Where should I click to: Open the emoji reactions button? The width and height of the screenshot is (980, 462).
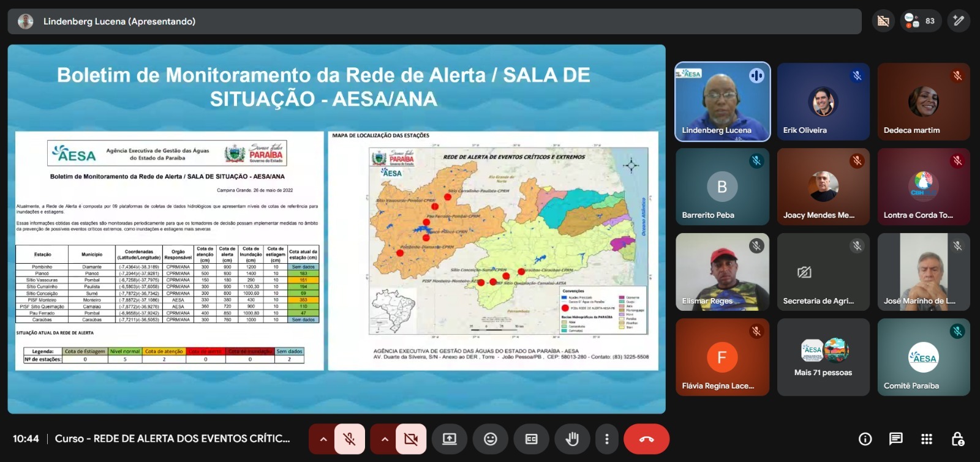(x=491, y=439)
